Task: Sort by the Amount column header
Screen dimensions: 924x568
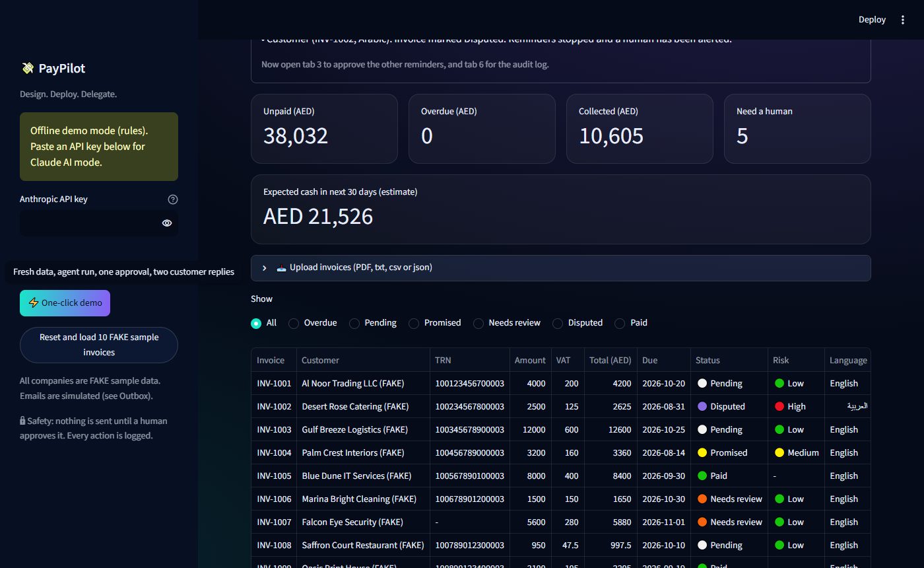Action: 531,360
